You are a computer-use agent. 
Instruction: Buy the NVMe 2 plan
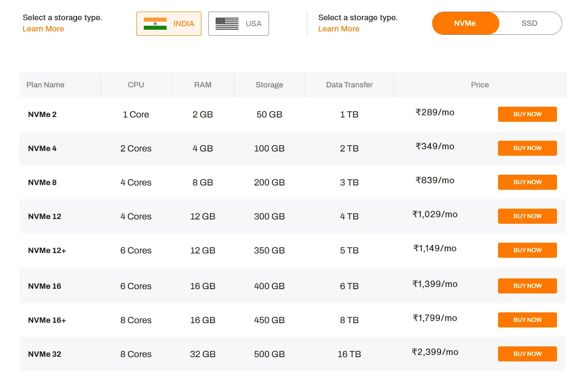(527, 114)
